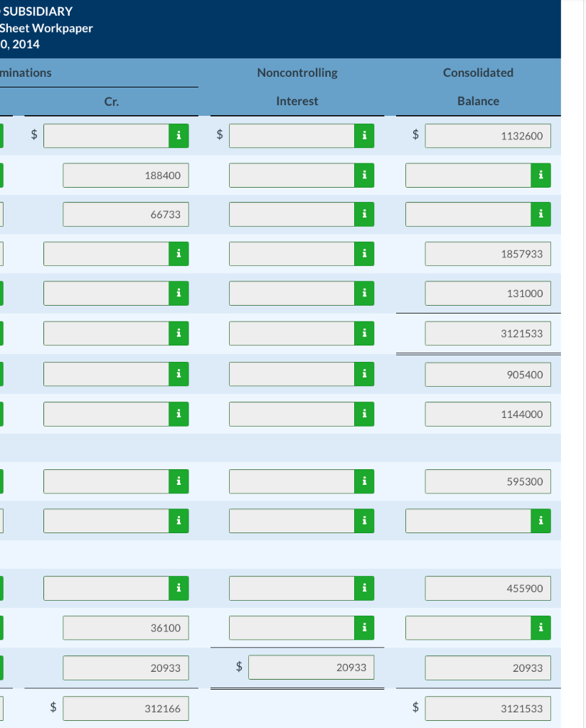Select the Cr. field showing 36100
This screenshot has height=728, width=586.
coord(126,628)
